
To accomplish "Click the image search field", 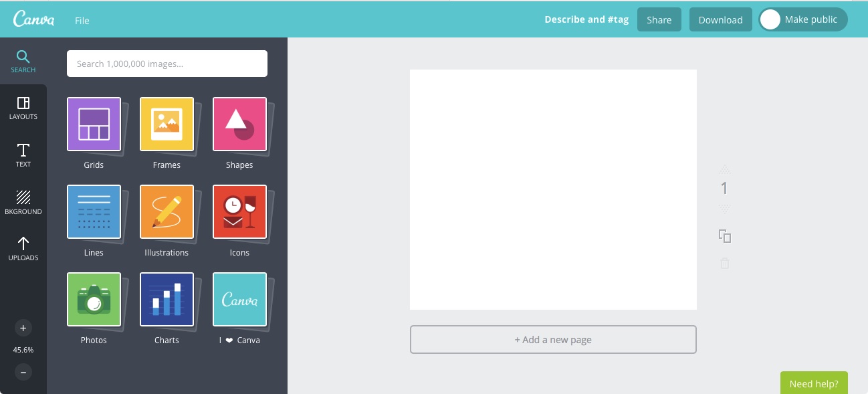I will click(167, 64).
